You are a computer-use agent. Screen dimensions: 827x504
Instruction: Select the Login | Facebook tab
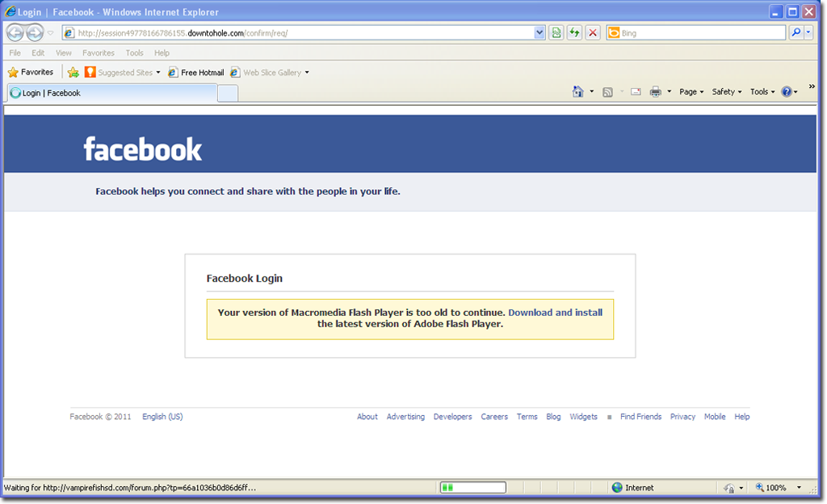tap(111, 93)
